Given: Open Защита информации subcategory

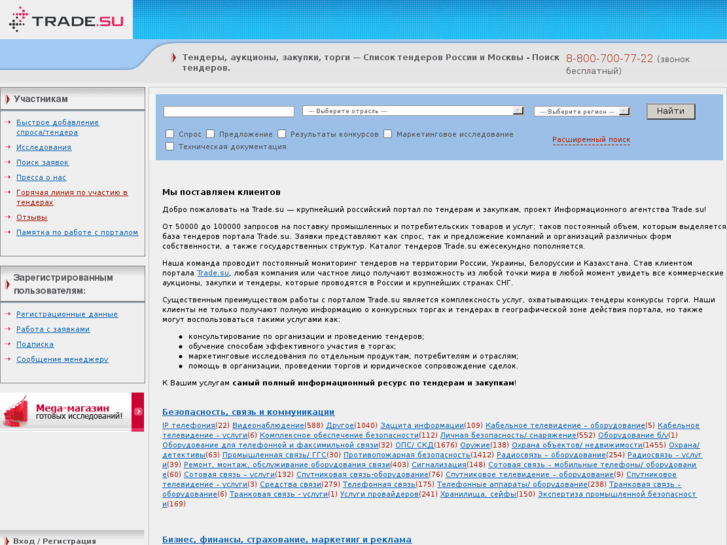Looking at the screenshot, I should (x=422, y=425).
